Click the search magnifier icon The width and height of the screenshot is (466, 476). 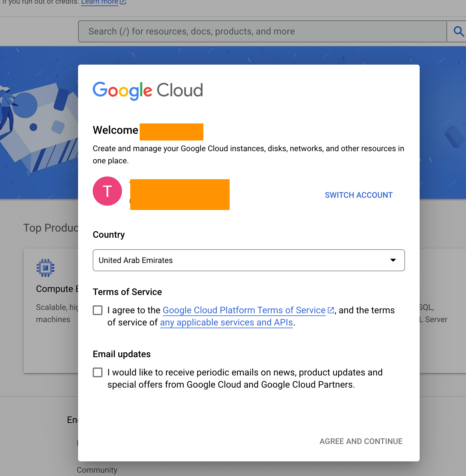coord(458,31)
